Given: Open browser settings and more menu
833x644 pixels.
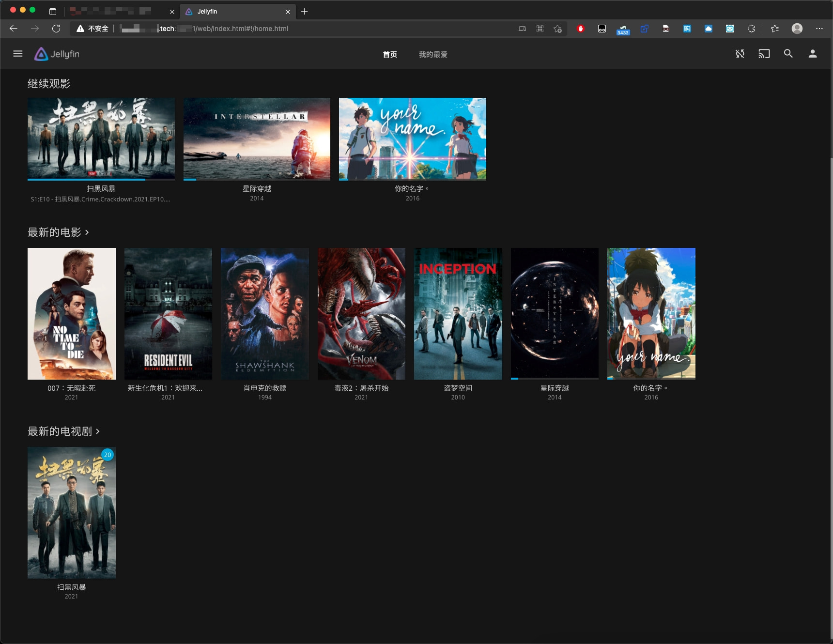Looking at the screenshot, I should pos(819,29).
